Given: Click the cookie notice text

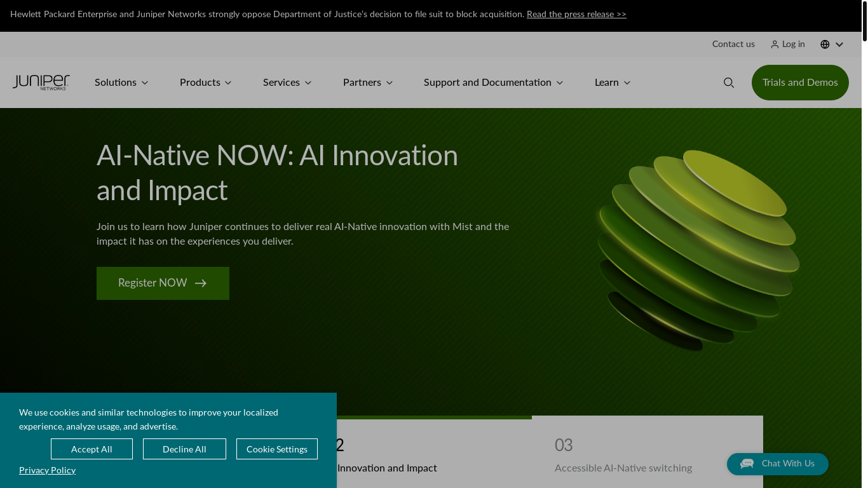Looking at the screenshot, I should (149, 419).
